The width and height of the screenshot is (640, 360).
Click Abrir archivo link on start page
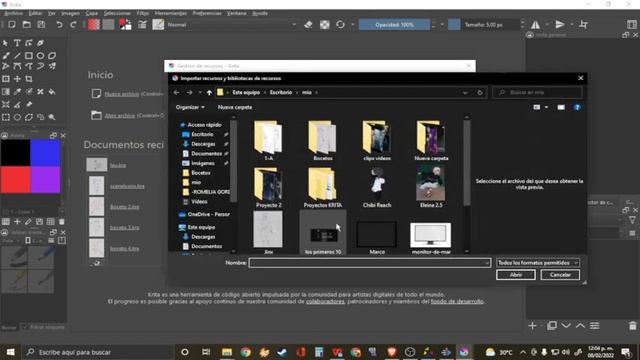coord(120,116)
